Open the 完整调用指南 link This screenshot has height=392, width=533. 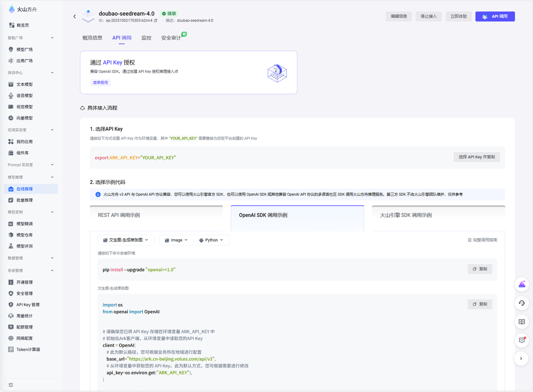483,240
